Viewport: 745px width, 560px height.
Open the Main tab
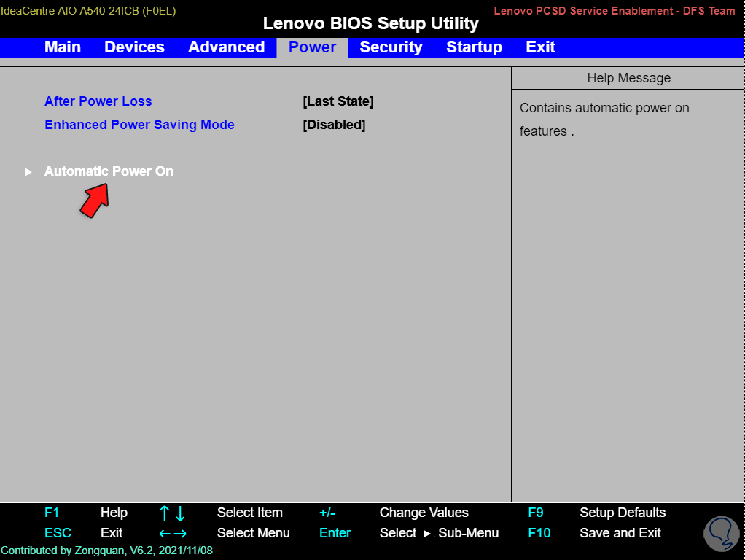point(62,47)
